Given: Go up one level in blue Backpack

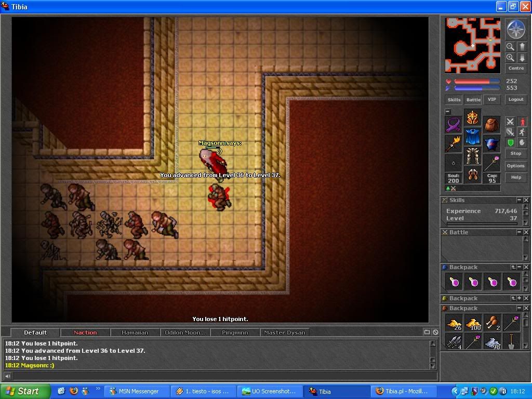Looking at the screenshot, I should tap(513, 267).
